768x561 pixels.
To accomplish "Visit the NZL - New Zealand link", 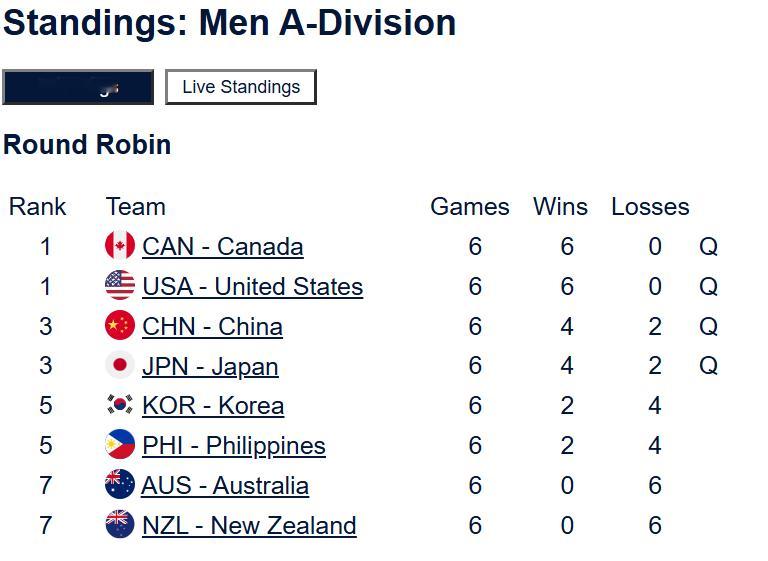I will tap(249, 526).
